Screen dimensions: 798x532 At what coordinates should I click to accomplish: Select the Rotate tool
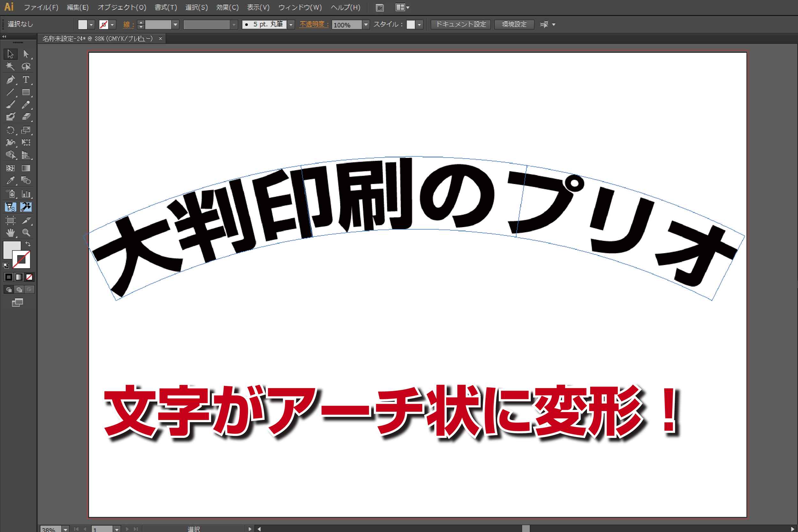coord(10,130)
